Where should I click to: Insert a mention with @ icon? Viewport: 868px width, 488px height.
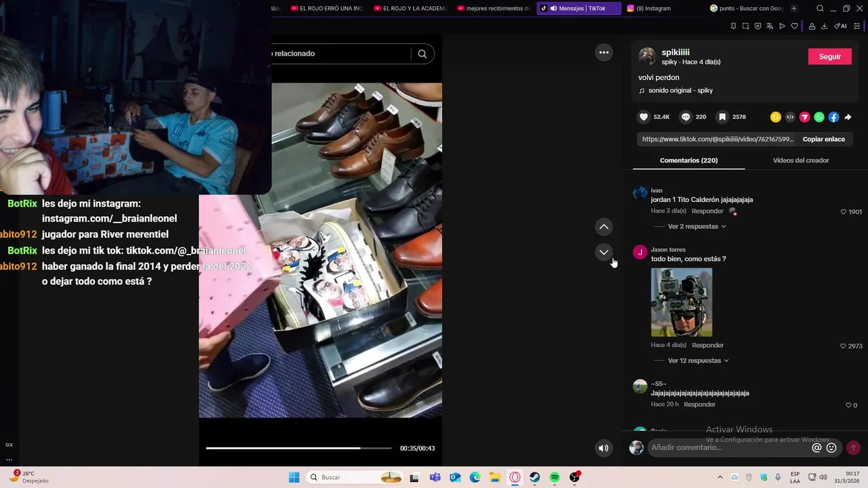pos(816,448)
